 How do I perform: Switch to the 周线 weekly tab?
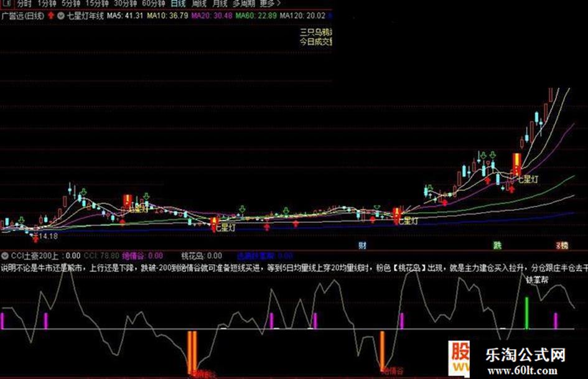click(199, 3)
